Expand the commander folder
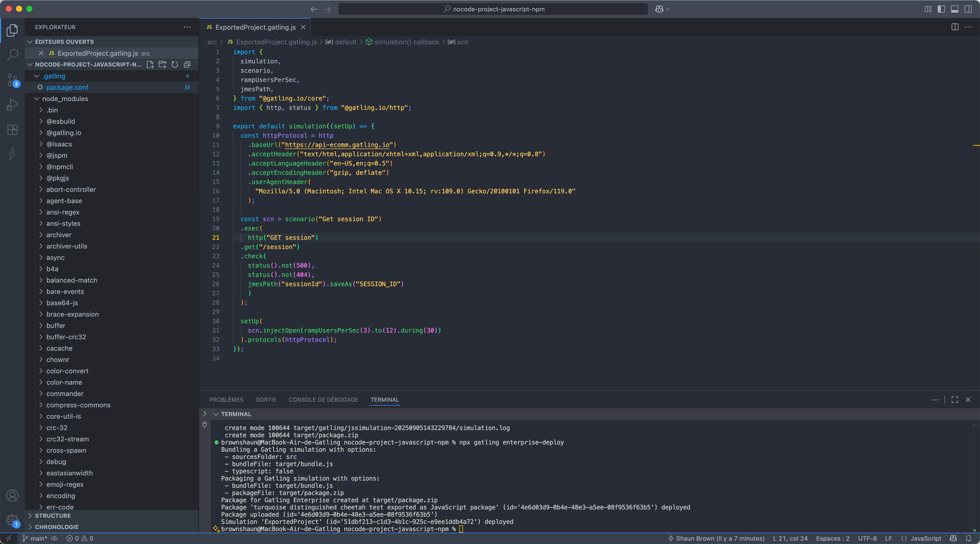The width and height of the screenshot is (980, 544). click(111, 394)
